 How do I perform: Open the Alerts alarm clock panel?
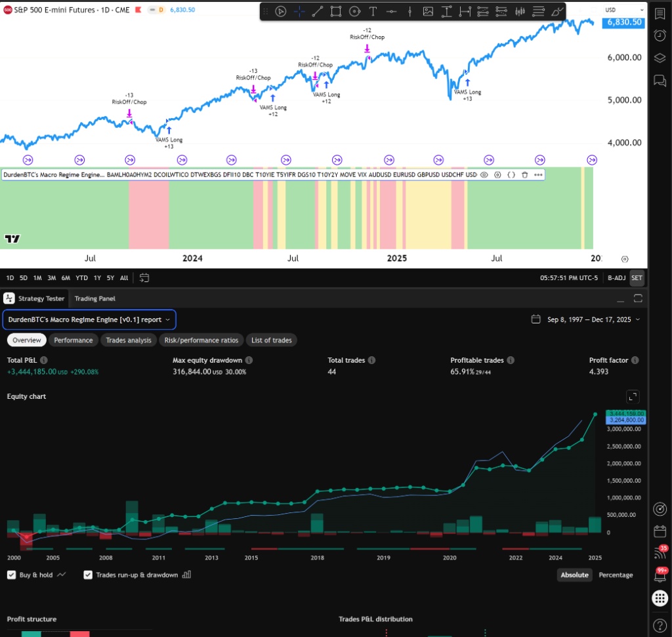pyautogui.click(x=660, y=35)
